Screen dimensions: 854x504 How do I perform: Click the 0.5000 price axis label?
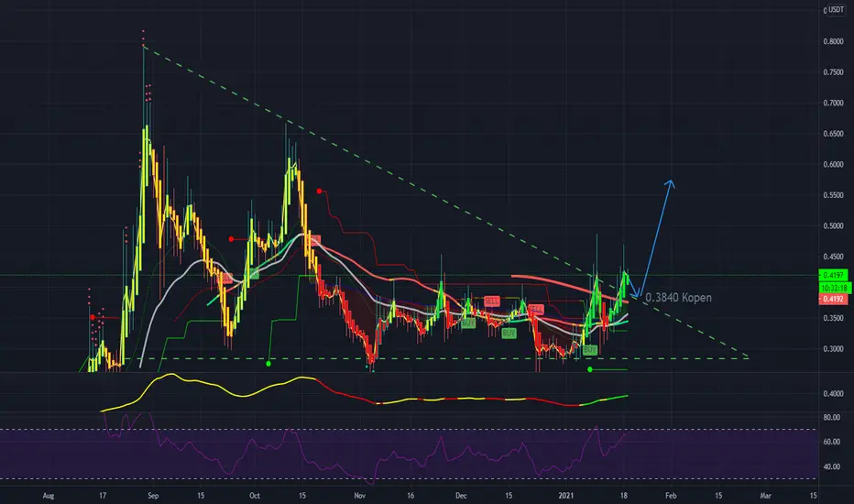[833, 226]
